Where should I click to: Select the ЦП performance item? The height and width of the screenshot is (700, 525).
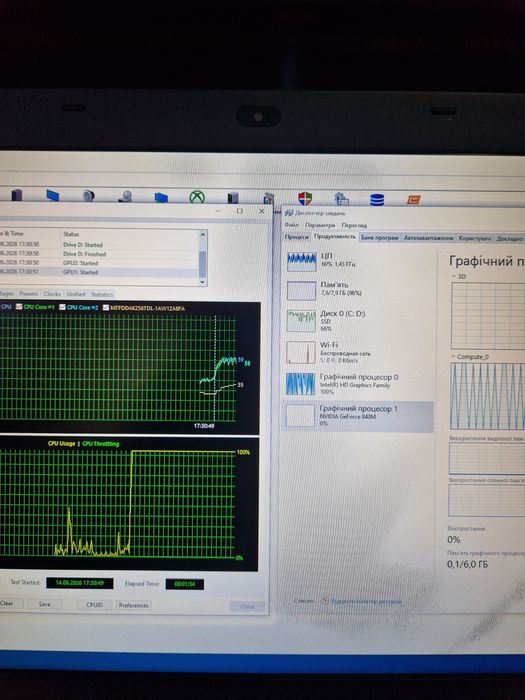[359, 261]
